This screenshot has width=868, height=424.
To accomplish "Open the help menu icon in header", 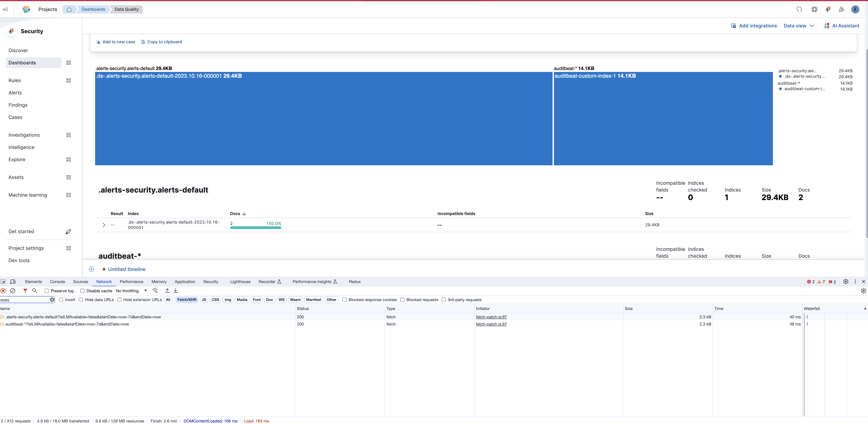I will [x=814, y=9].
